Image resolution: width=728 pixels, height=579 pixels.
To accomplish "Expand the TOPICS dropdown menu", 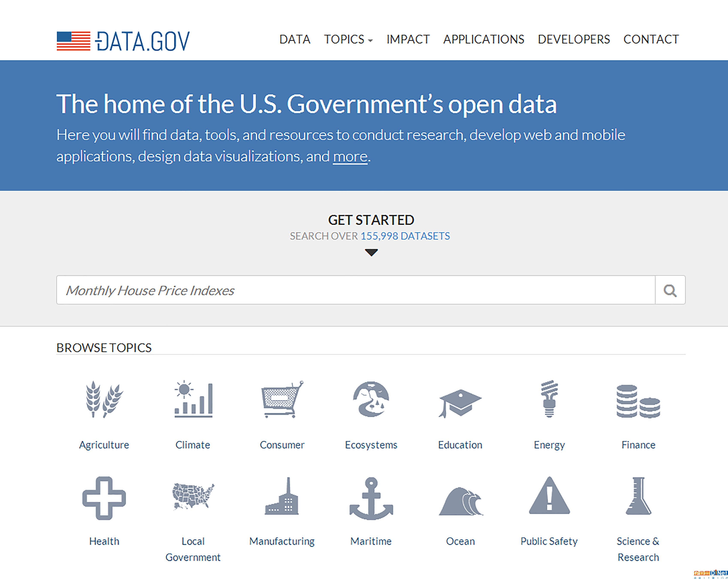I will coord(348,39).
